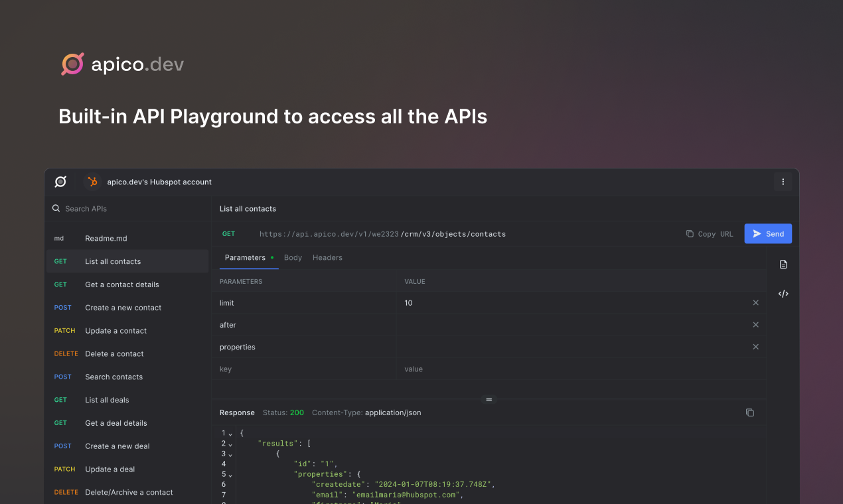Image resolution: width=843 pixels, height=504 pixels.
Task: Collapse the results array fold arrow on line 2
Action: [x=230, y=444]
